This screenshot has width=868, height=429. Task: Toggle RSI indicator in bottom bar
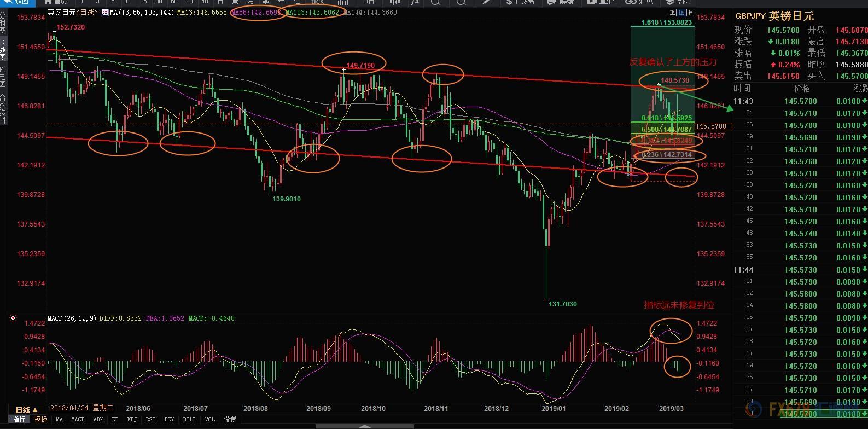pos(150,419)
